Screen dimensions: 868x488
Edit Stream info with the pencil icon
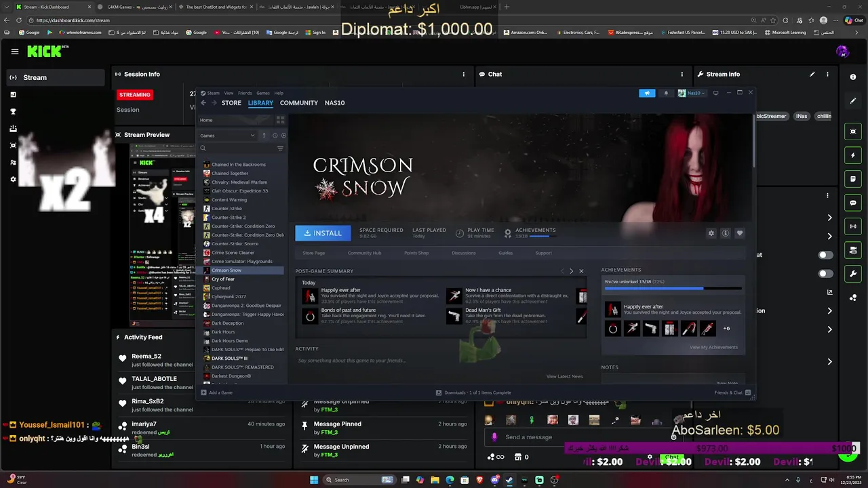point(812,74)
